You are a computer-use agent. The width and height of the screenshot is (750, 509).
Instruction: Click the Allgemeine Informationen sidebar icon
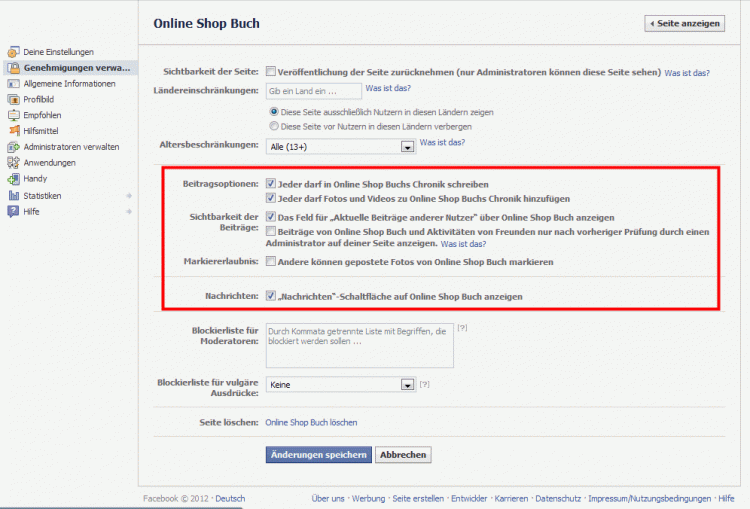pyautogui.click(x=13, y=84)
